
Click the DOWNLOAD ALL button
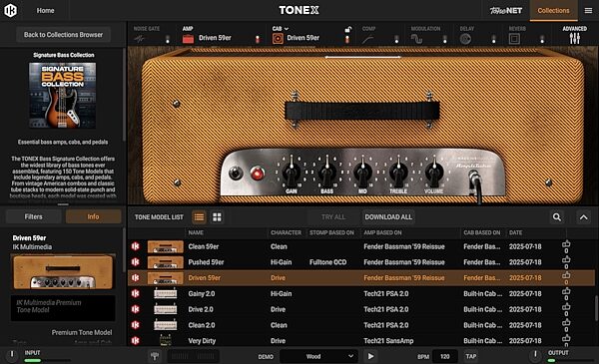pyautogui.click(x=388, y=217)
